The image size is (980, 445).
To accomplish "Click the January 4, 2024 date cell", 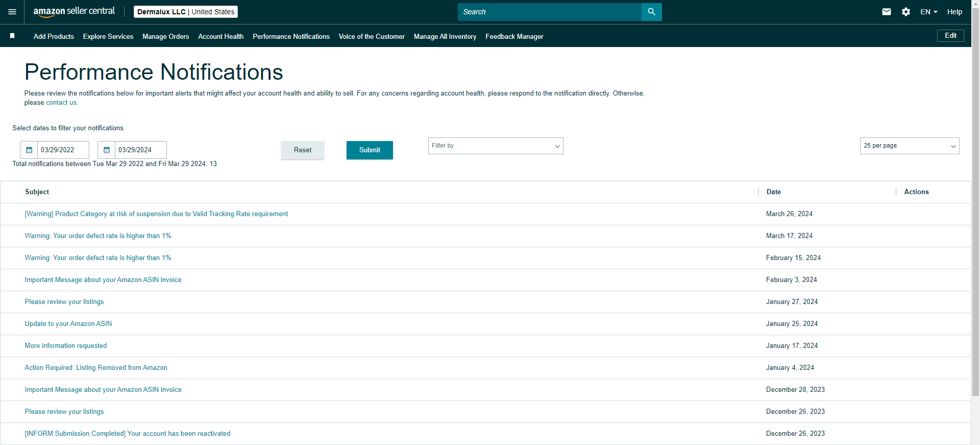I will (x=790, y=368).
